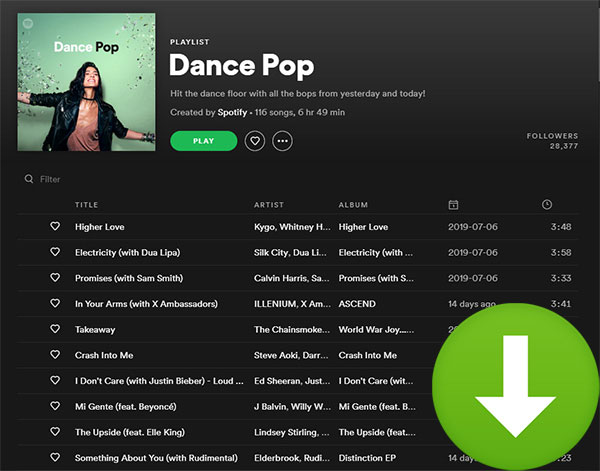Open The Upside (feat.... album

coord(377,432)
